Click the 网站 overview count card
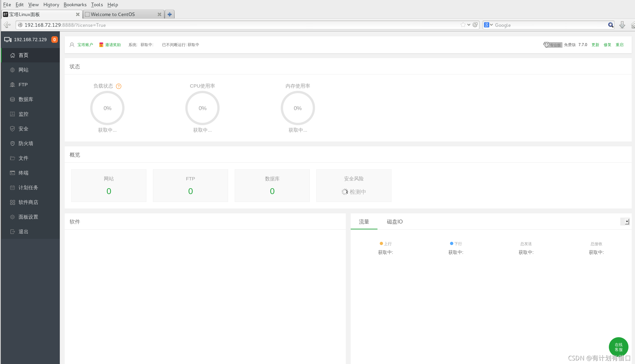The width and height of the screenshot is (635, 364). tap(109, 186)
